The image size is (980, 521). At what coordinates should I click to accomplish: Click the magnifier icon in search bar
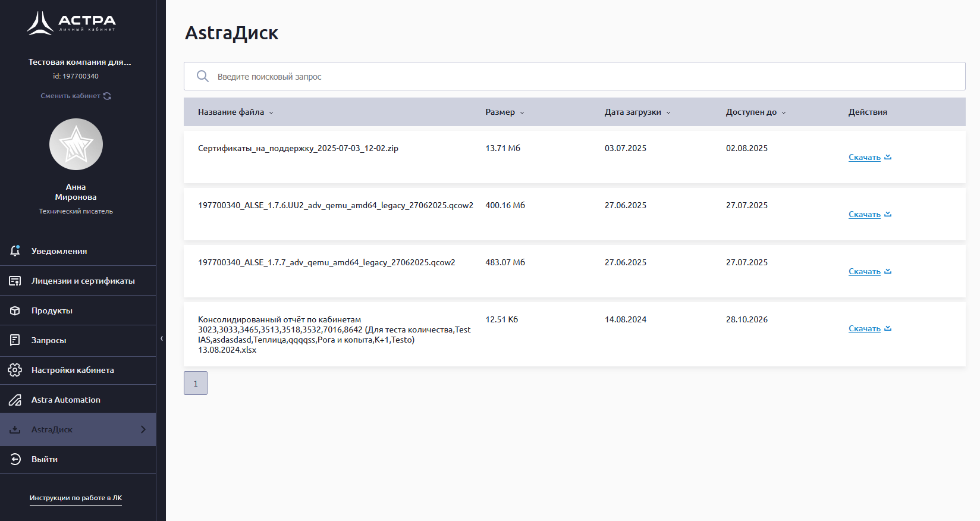(x=203, y=76)
